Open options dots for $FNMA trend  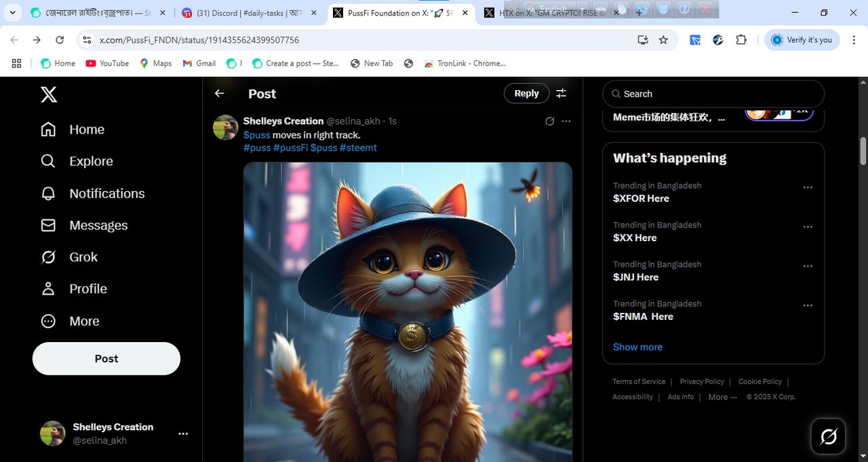(808, 306)
